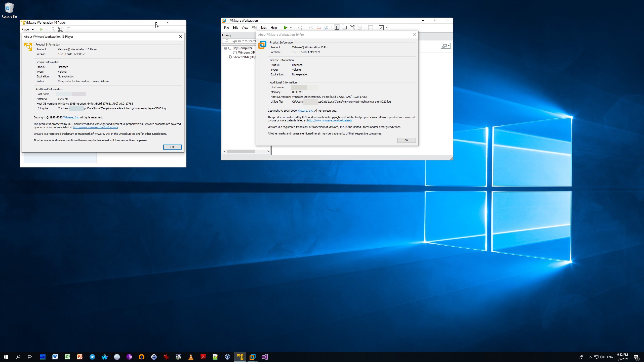644x362 pixels.
Task: Click unity mode icon in Player toolbar
Action: [68, 29]
